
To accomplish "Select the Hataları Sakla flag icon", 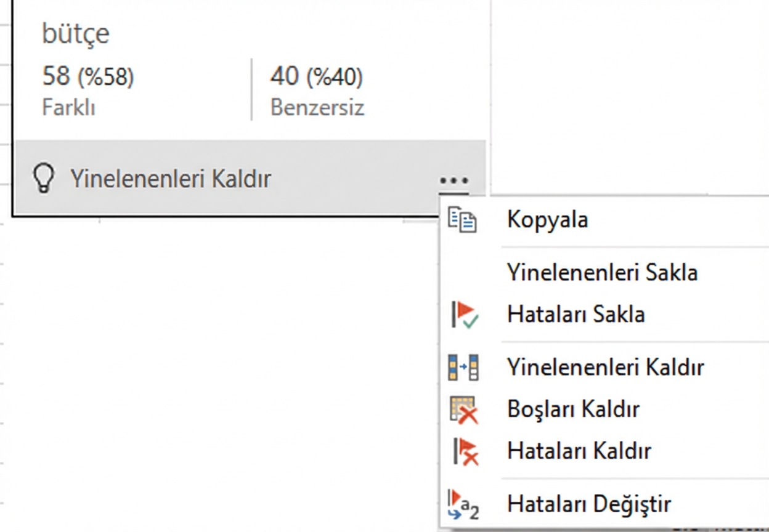I will tap(463, 314).
